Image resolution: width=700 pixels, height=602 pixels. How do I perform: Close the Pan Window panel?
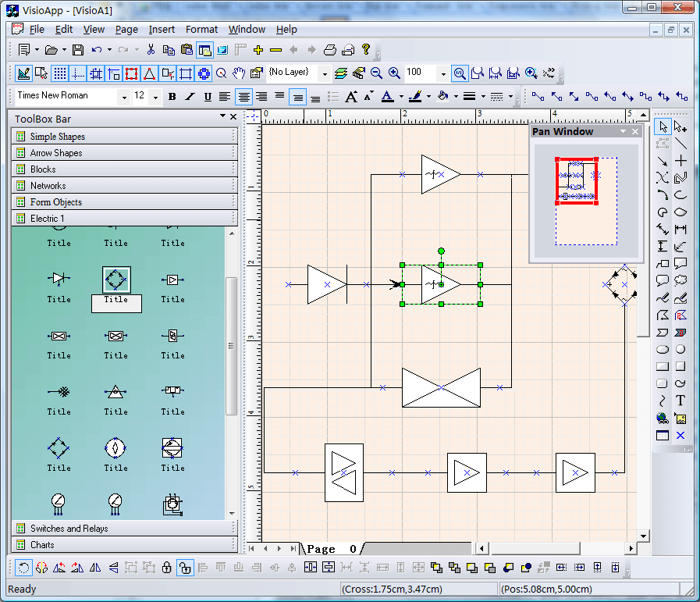(x=635, y=131)
